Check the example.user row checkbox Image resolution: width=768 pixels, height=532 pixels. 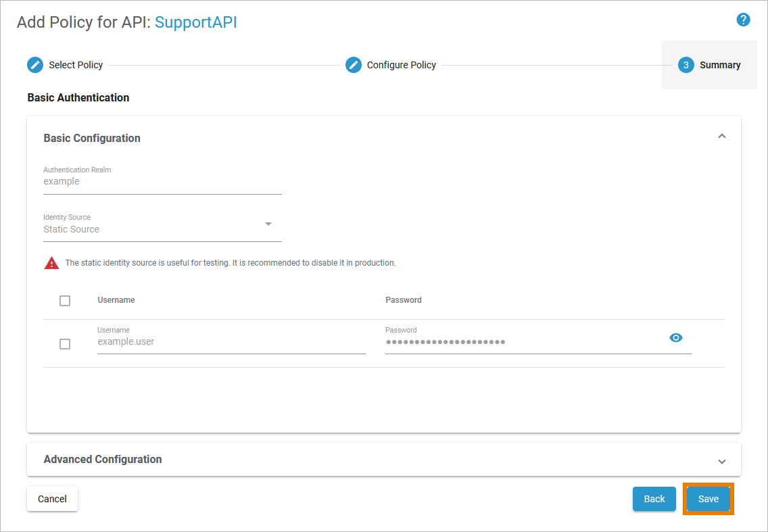pos(65,344)
